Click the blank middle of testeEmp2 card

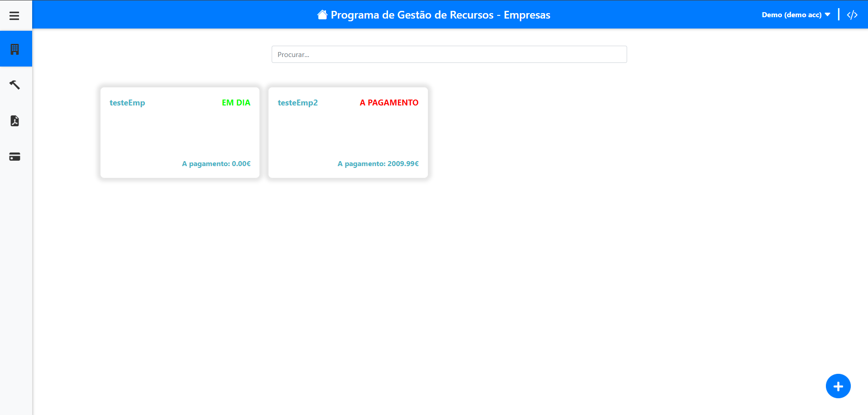[348, 134]
